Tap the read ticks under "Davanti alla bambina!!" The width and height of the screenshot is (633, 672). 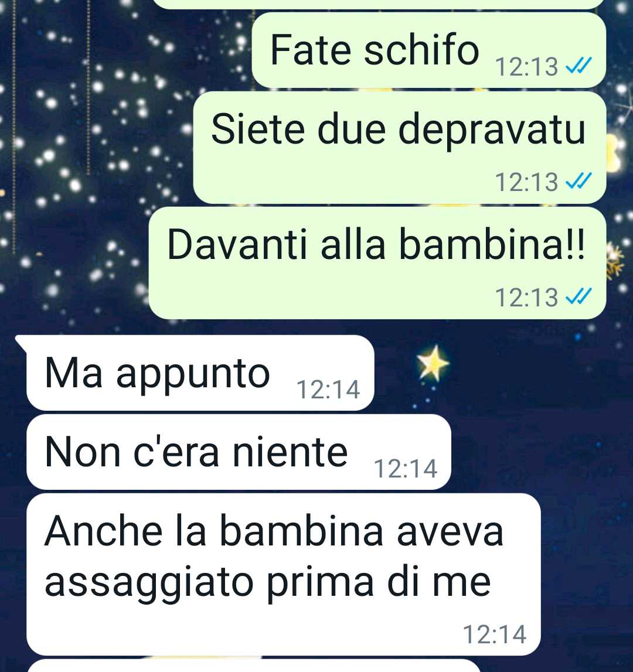578,296
